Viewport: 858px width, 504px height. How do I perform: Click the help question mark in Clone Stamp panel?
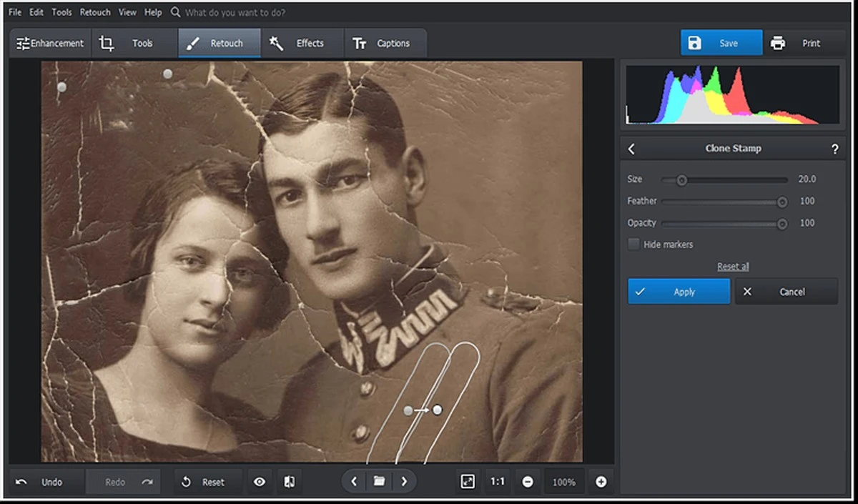[834, 149]
